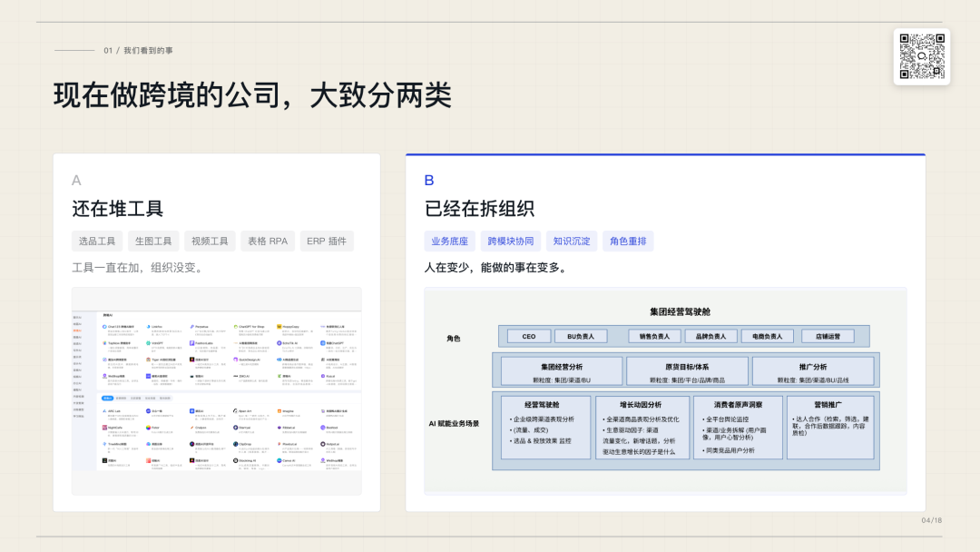Click the bullet 全渠道商品表现分析及优化
The width and height of the screenshot is (980, 552).
pyautogui.click(x=641, y=419)
